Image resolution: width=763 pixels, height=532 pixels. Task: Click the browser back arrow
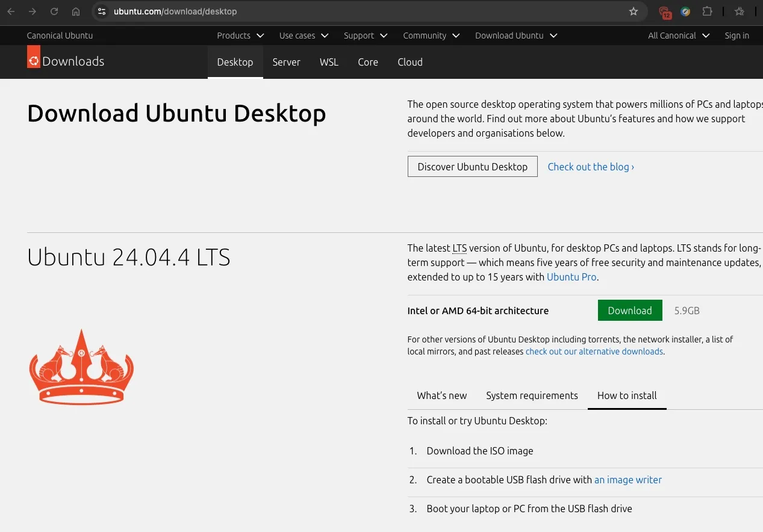click(x=11, y=11)
